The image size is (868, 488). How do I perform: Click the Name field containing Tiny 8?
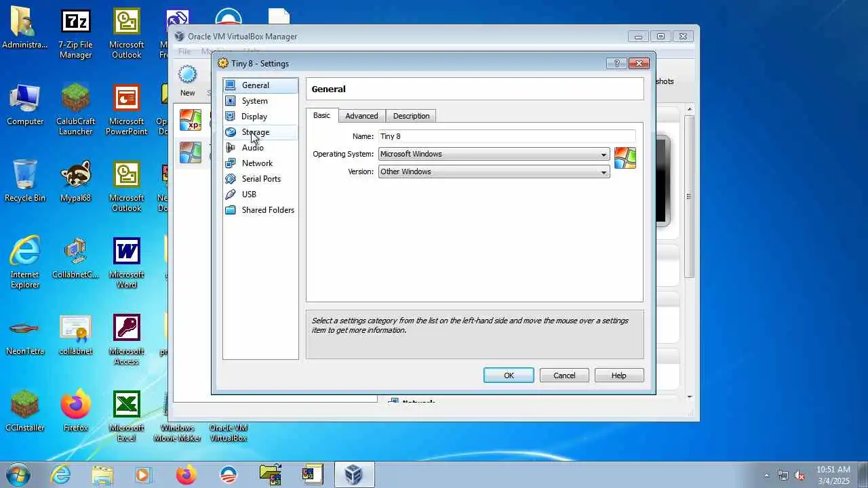(507, 136)
